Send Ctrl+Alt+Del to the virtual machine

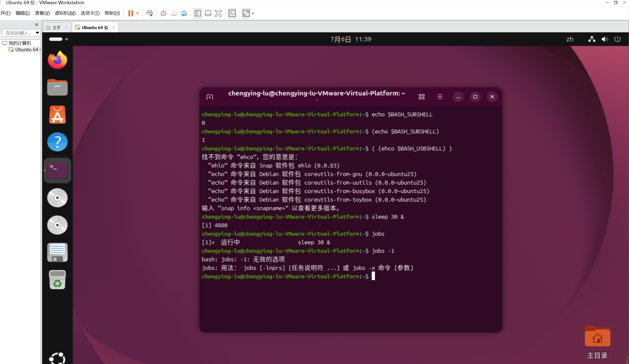pos(149,13)
